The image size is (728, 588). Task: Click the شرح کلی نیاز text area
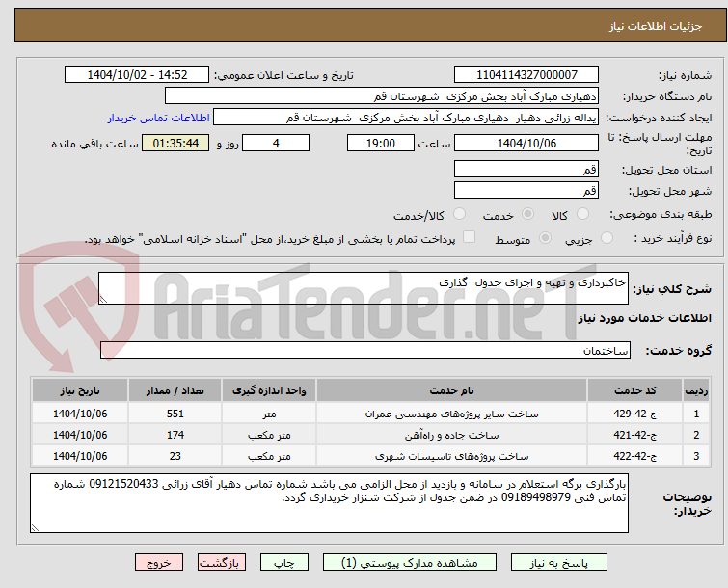point(364,288)
